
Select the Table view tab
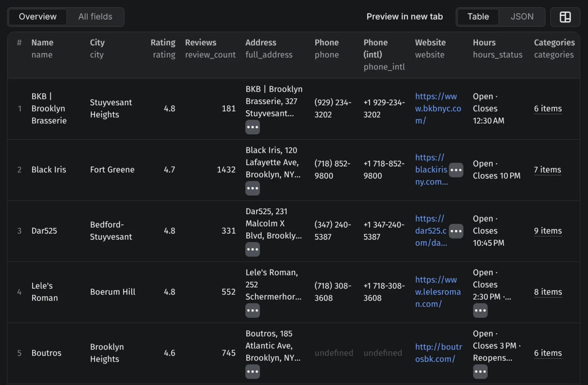point(478,17)
